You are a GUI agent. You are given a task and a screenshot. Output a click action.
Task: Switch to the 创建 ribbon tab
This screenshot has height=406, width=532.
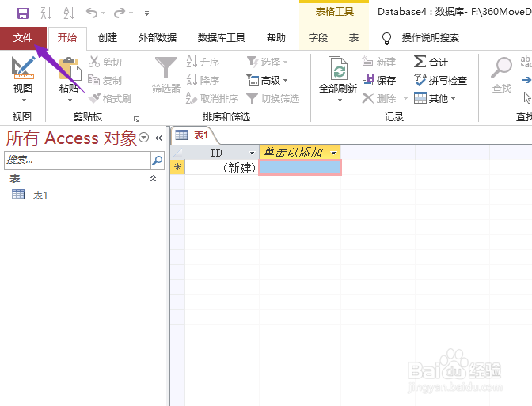pyautogui.click(x=108, y=37)
